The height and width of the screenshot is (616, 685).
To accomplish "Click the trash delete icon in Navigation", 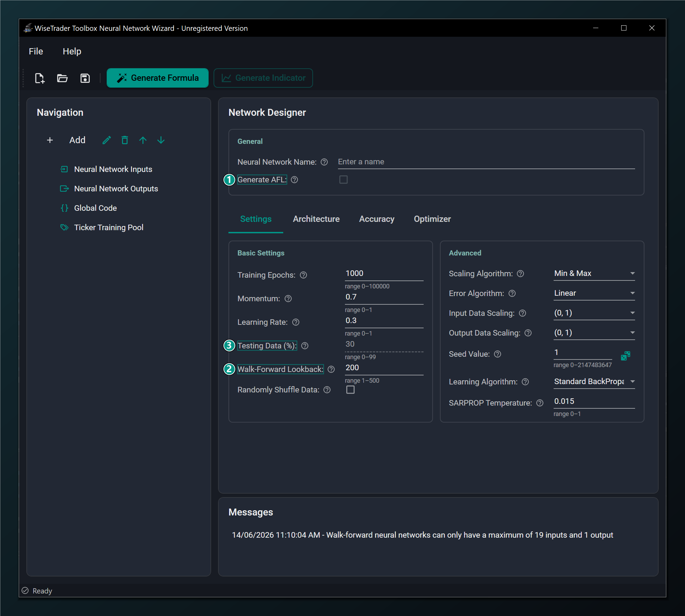I will [125, 140].
